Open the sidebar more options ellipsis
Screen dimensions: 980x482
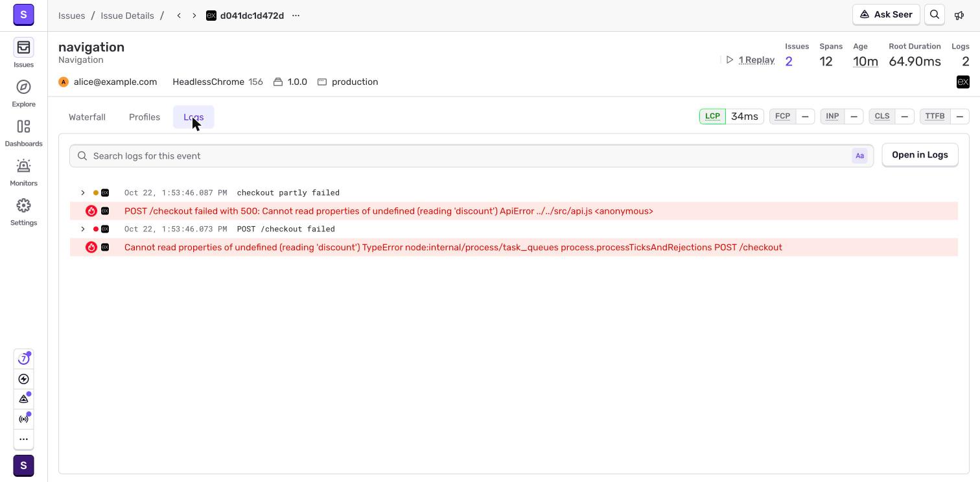coord(23,439)
